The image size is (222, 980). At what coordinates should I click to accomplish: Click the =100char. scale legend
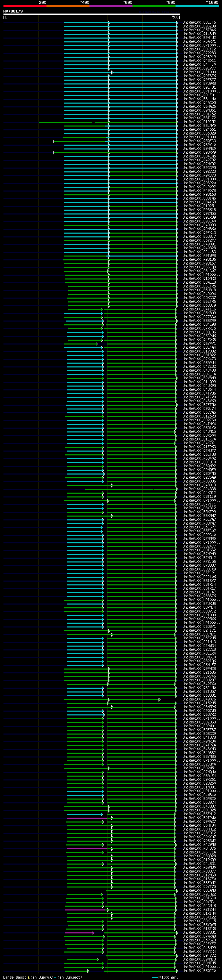click(x=165, y=977)
